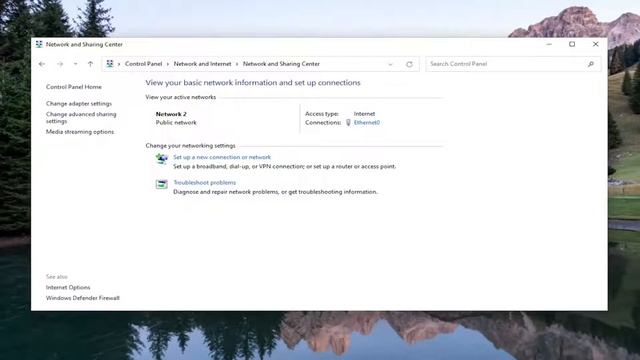Click Set up a new connection or network
This screenshot has height=360, width=640.
[222, 157]
